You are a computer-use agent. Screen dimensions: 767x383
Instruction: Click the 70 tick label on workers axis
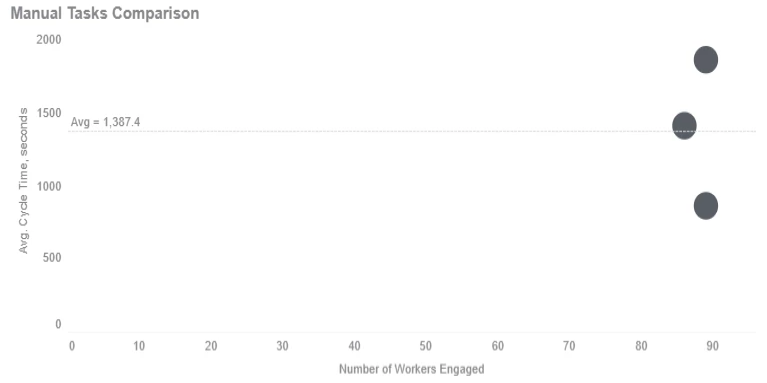click(x=569, y=346)
